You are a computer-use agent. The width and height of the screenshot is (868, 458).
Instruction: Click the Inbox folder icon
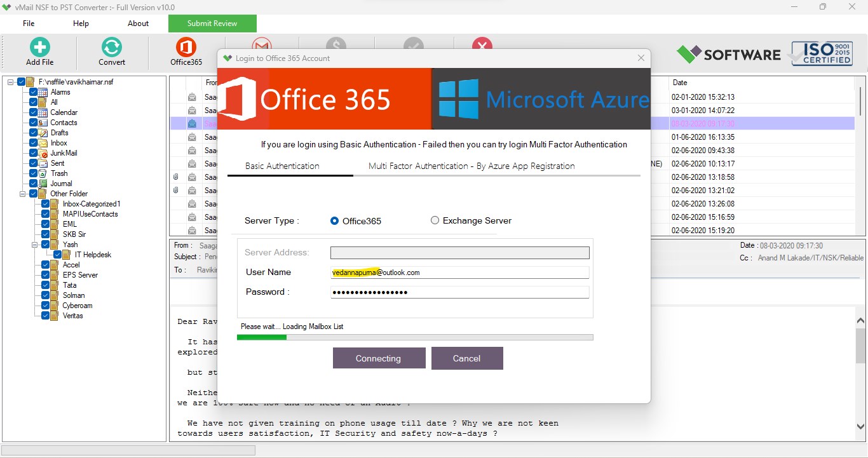pos(43,143)
